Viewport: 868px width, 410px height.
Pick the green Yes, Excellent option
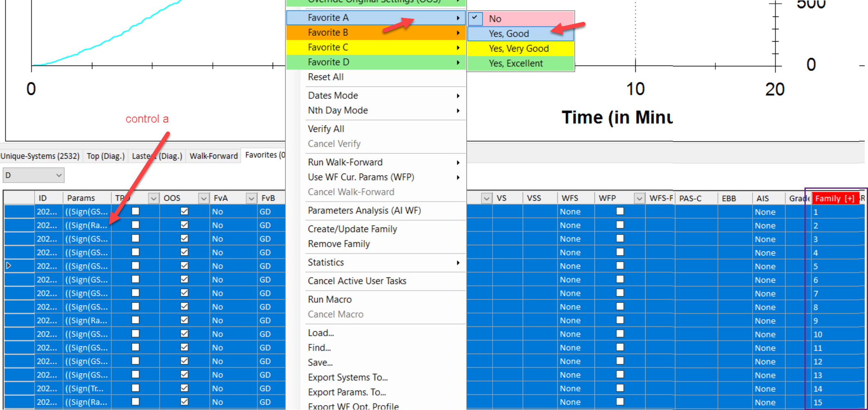[x=516, y=63]
